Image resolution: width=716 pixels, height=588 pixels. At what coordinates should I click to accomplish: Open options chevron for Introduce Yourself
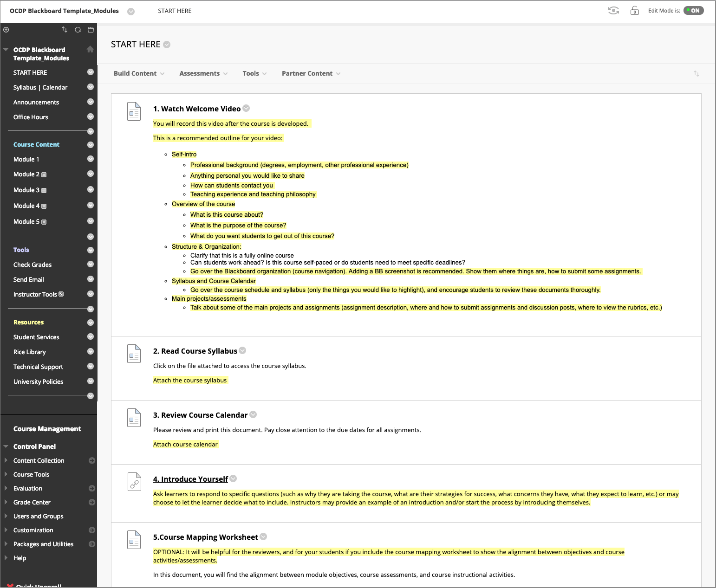pos(233,478)
